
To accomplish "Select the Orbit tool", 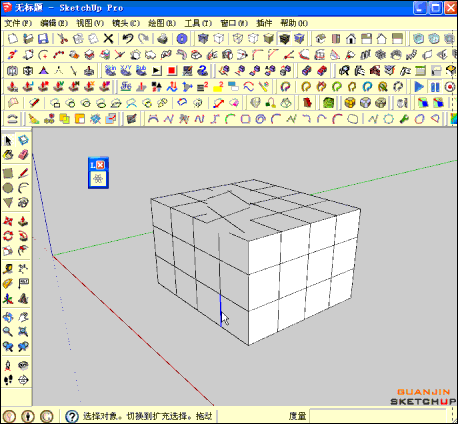I will (x=8, y=317).
